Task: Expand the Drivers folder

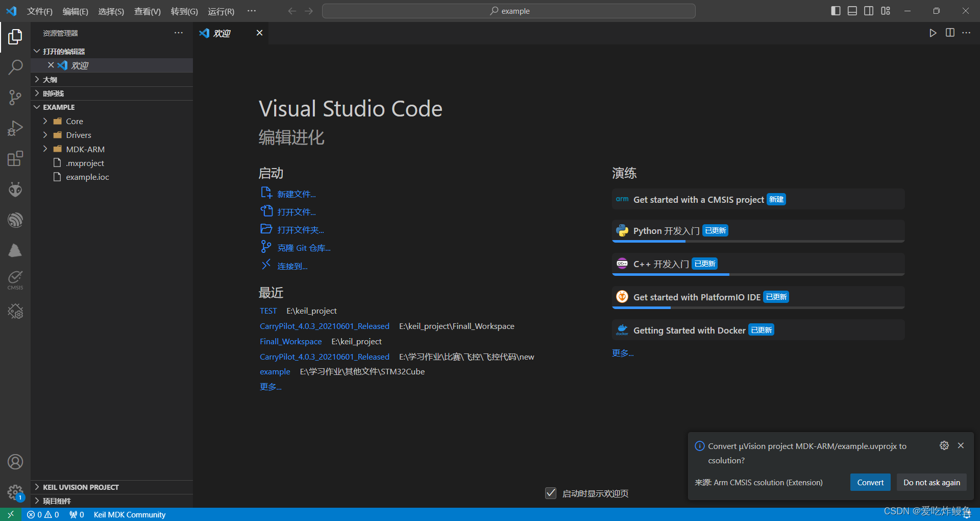Action: [x=112, y=135]
